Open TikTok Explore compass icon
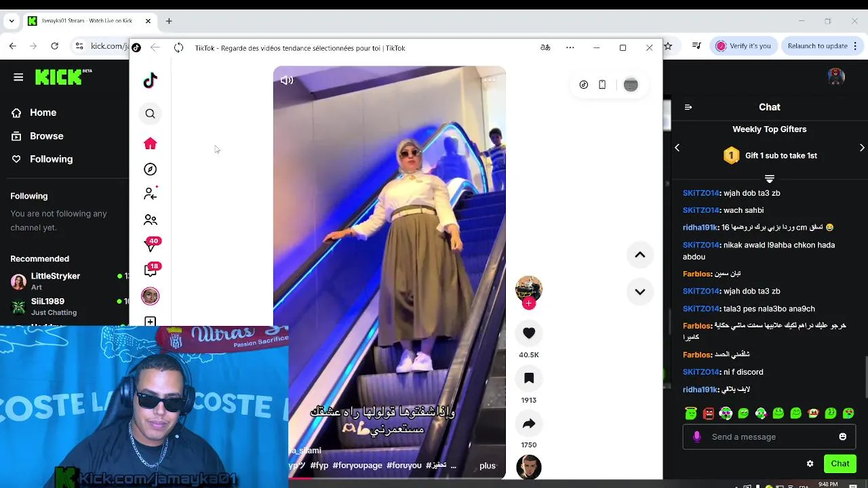This screenshot has width=868, height=488. (x=150, y=169)
